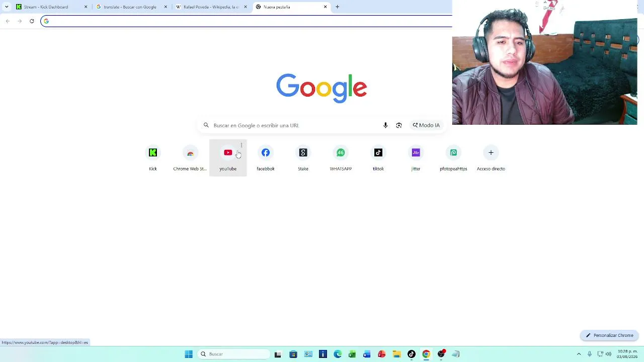Open the YouTube shortcut's three-dot options
This screenshot has height=362, width=644.
[x=242, y=145]
